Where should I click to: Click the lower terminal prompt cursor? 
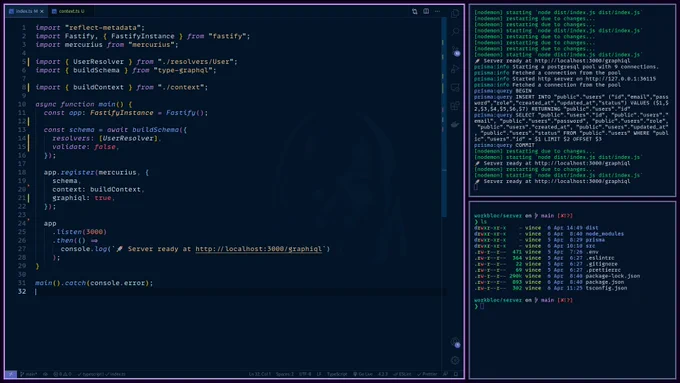tap(482, 306)
